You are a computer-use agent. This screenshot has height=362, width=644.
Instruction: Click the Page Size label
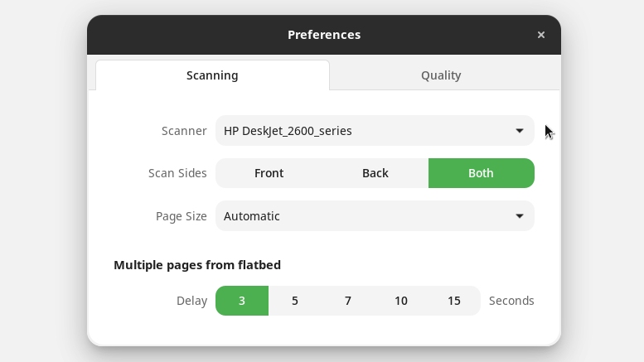coord(182,216)
